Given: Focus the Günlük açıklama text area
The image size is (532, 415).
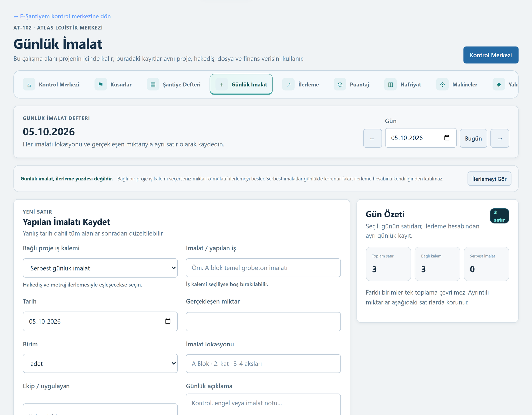Looking at the screenshot, I should [263, 404].
